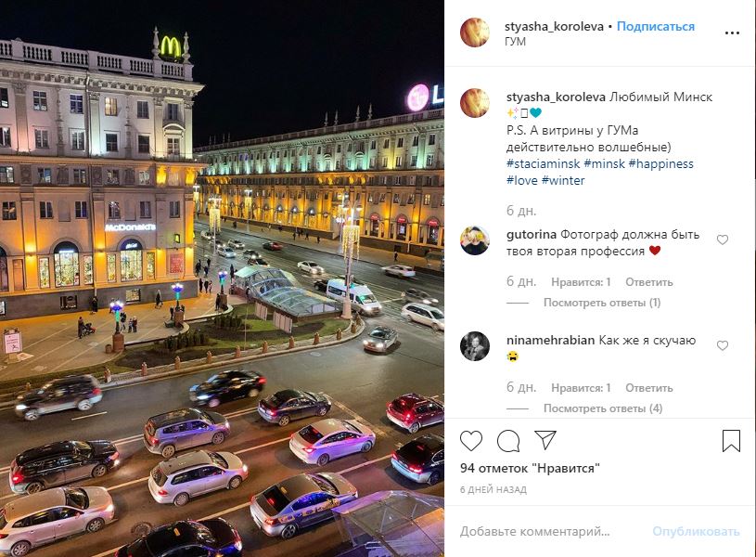Screen dimensions: 756x557
Task: Like gutorina's comment heart
Action: 723,240
